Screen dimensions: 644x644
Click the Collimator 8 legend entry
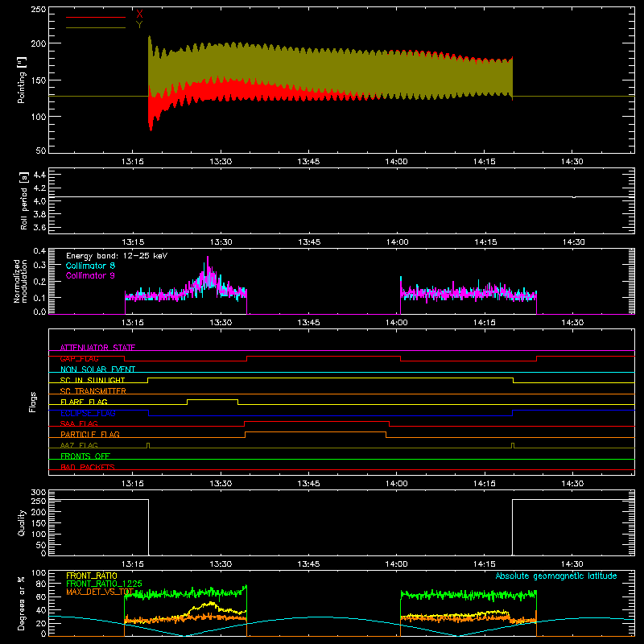point(90,266)
